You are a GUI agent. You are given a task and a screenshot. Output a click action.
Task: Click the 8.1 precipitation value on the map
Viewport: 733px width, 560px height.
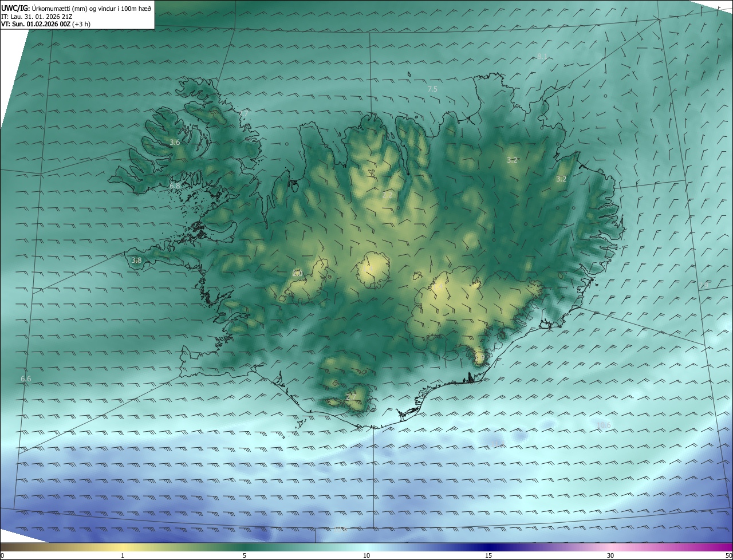pos(542,56)
